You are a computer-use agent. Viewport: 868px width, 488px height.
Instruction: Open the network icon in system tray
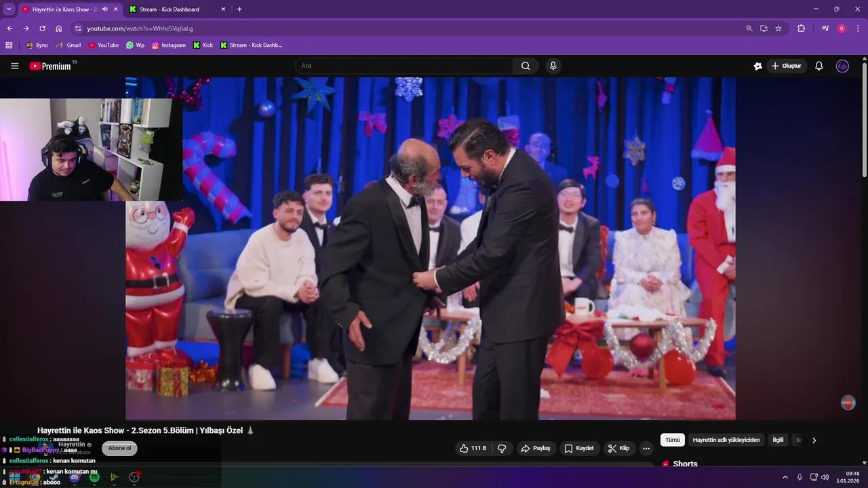tap(814, 477)
